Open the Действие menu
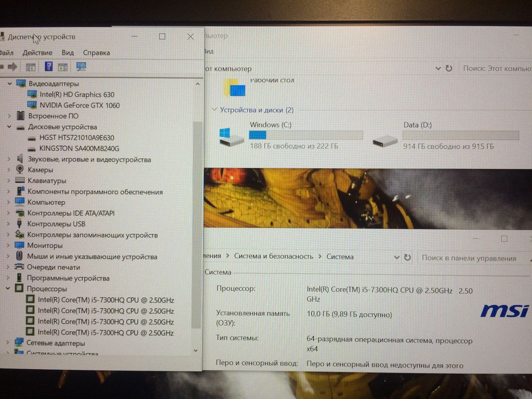The image size is (532, 399). (37, 52)
